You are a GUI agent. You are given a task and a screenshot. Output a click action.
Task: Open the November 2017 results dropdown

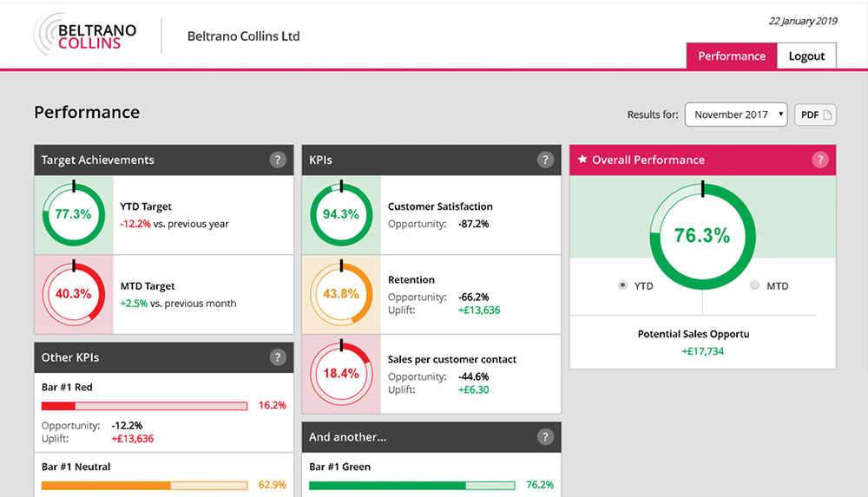[x=736, y=114]
